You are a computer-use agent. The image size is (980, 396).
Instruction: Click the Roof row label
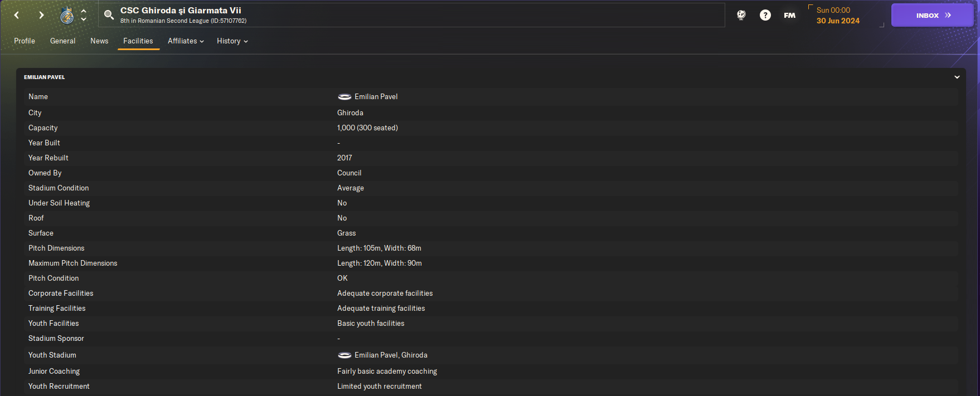coord(36,218)
